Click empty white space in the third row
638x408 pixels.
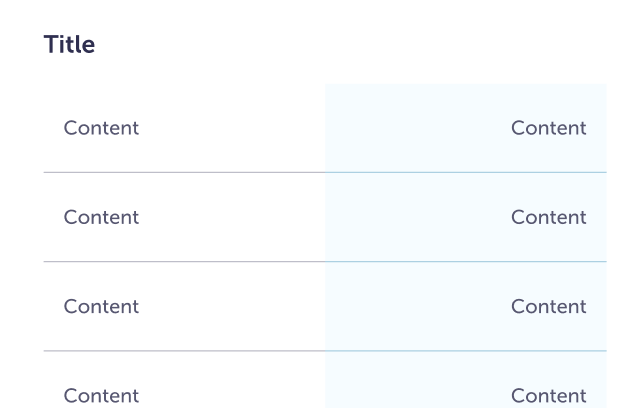tap(230, 306)
